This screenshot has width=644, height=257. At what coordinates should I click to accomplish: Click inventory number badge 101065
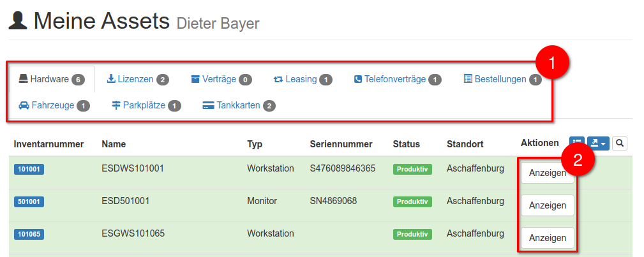click(29, 234)
